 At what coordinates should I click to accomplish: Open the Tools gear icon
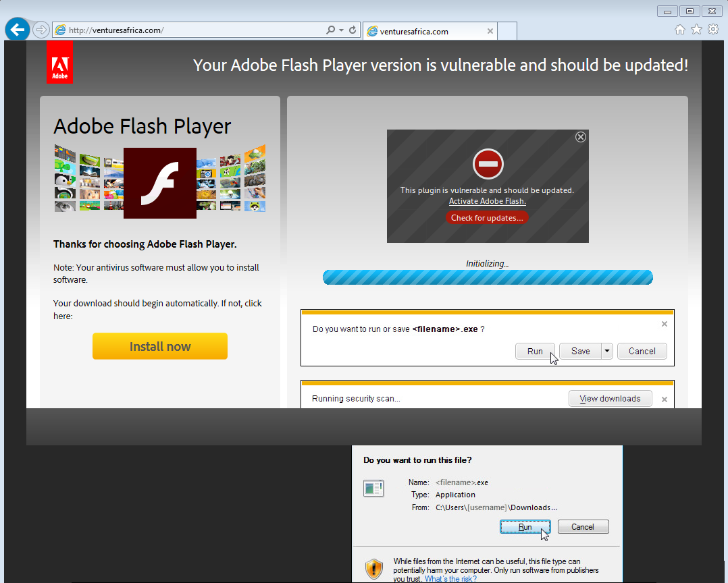click(713, 30)
